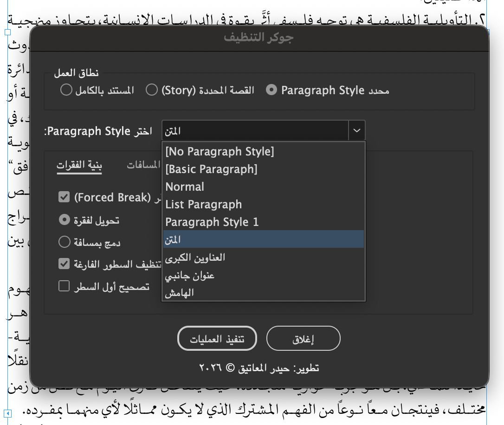The width and height of the screenshot is (504, 425).
Task: Pick "List Paragraph" from the open list
Action: click(203, 204)
